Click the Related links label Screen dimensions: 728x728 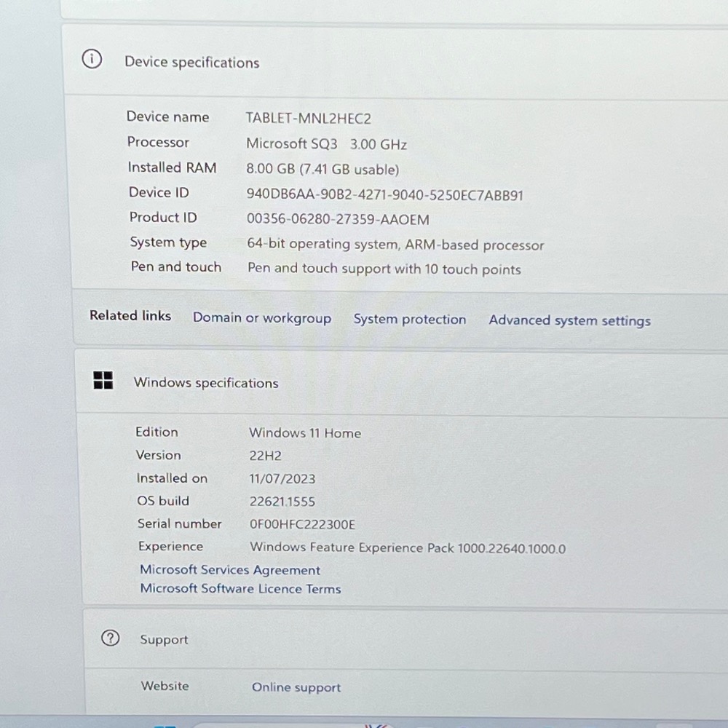pyautogui.click(x=130, y=316)
